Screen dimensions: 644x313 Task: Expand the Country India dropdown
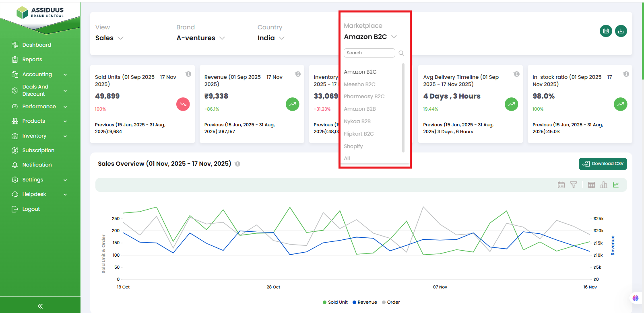(271, 38)
